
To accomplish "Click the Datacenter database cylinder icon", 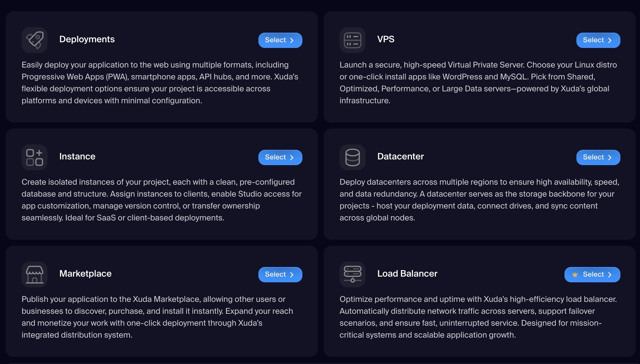I will (352, 157).
